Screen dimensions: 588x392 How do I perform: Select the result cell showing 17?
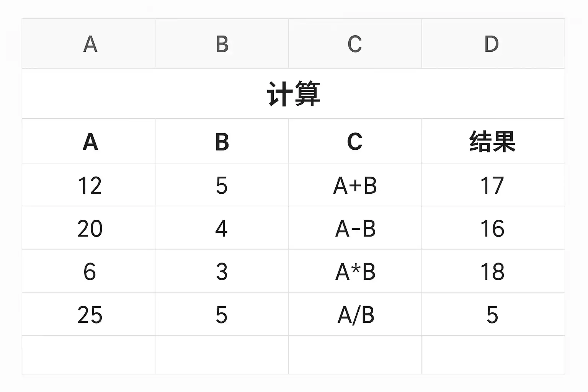click(493, 185)
